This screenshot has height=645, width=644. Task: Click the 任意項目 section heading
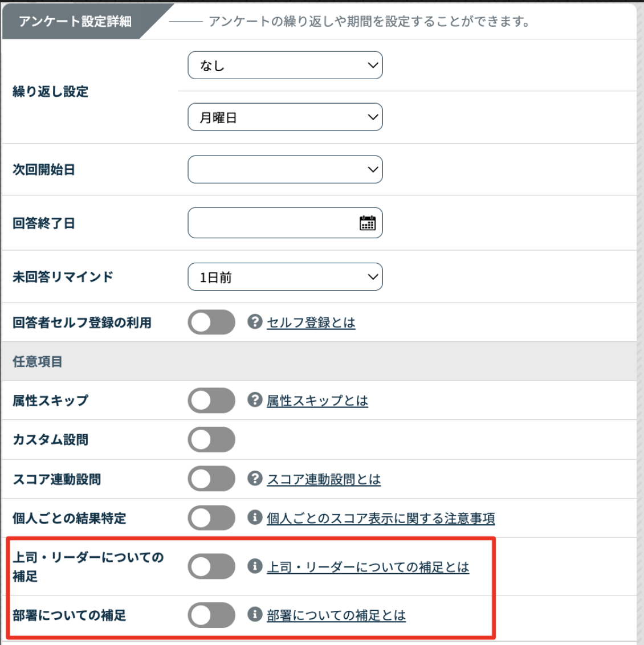click(x=38, y=362)
